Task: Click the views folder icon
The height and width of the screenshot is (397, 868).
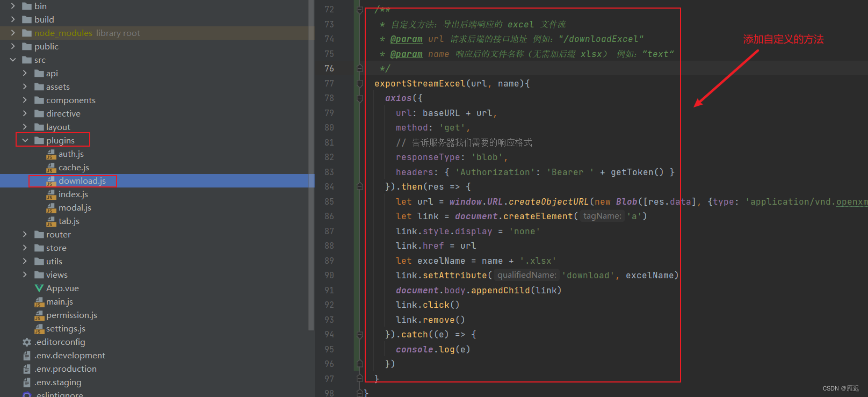Action: (39, 275)
